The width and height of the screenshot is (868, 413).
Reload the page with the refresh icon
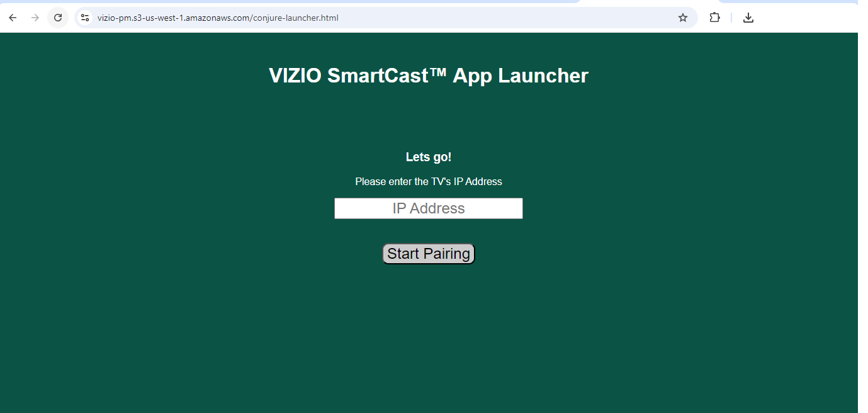(58, 18)
